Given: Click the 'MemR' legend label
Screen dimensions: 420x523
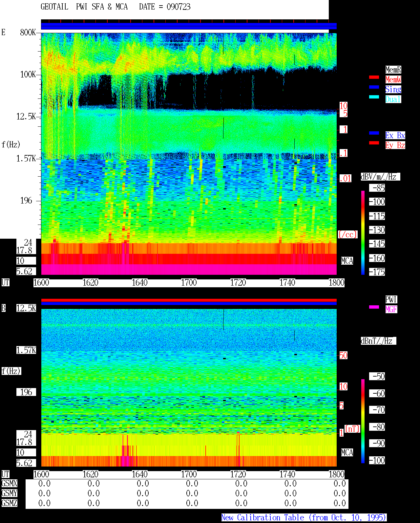Looking at the screenshot, I should click(393, 70).
